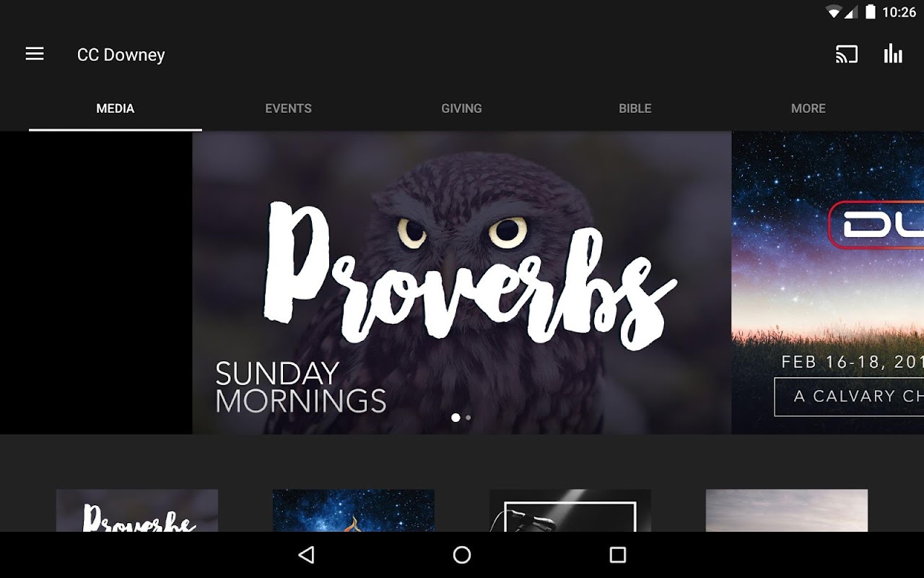Switch to the Events tab
Image resolution: width=924 pixels, height=578 pixels.
pos(289,108)
